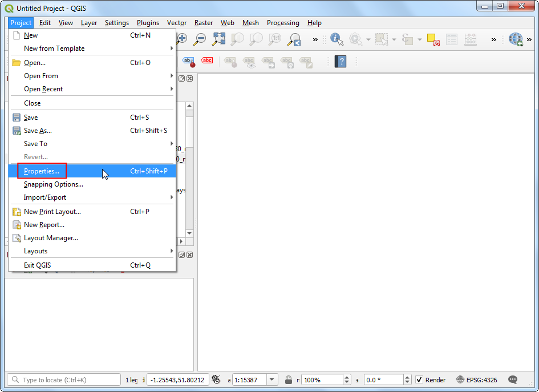Expand Import/Export submenu
This screenshot has height=392, width=539.
(92, 197)
